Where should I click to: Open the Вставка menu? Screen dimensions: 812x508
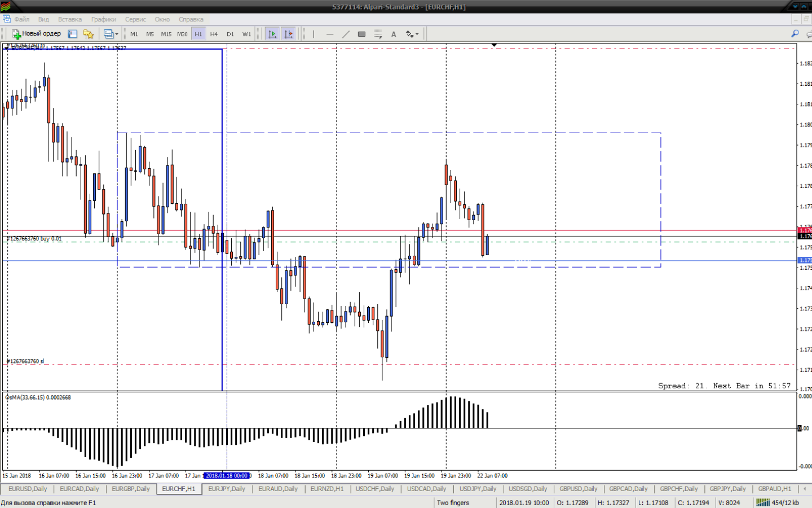pyautogui.click(x=70, y=19)
